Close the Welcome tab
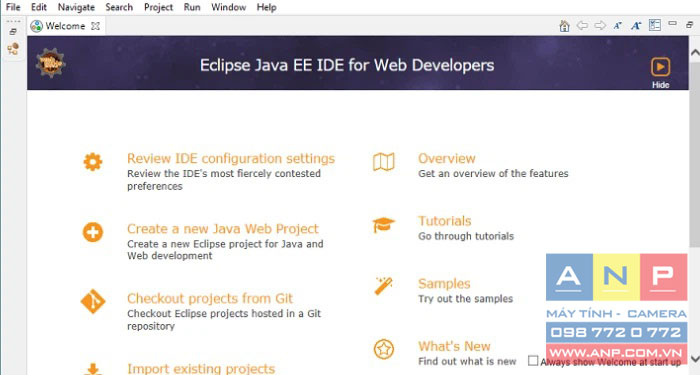The height and width of the screenshot is (375, 700). pyautogui.click(x=95, y=26)
